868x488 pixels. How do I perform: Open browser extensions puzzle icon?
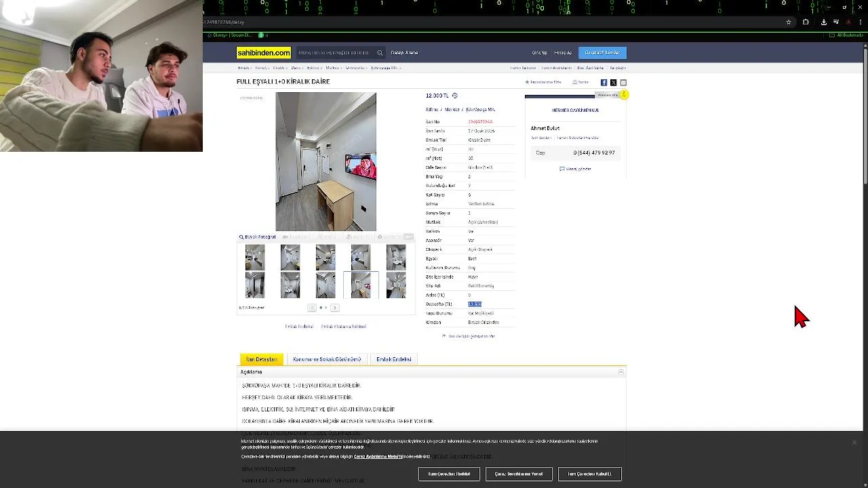(x=806, y=22)
